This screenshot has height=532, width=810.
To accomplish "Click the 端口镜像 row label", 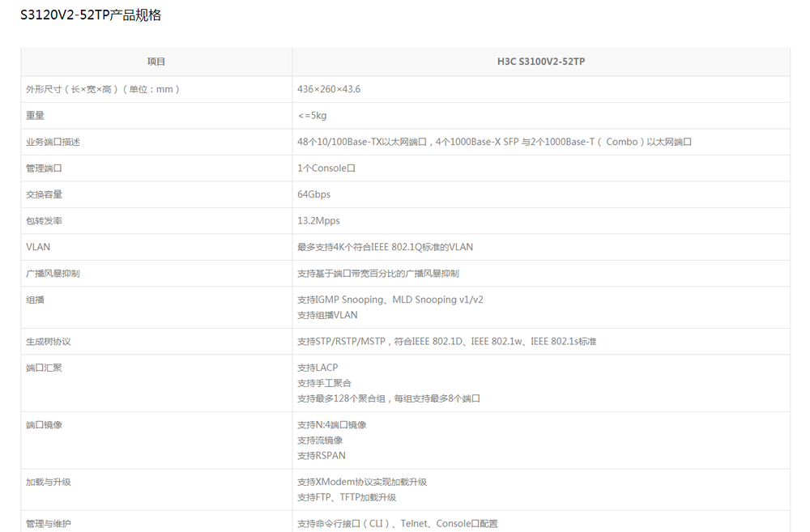I will coord(45,424).
